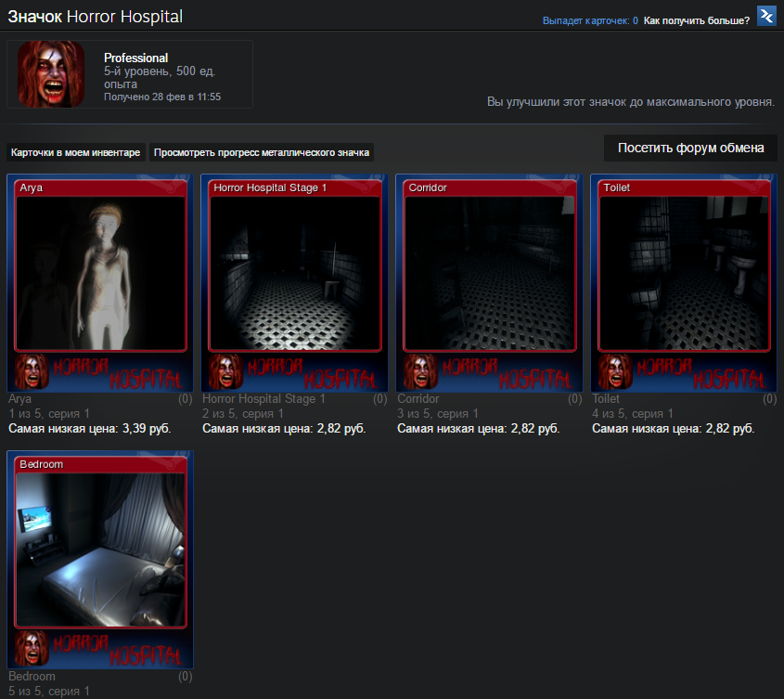Click Arya lowest price 3,39 руб.

90,429
